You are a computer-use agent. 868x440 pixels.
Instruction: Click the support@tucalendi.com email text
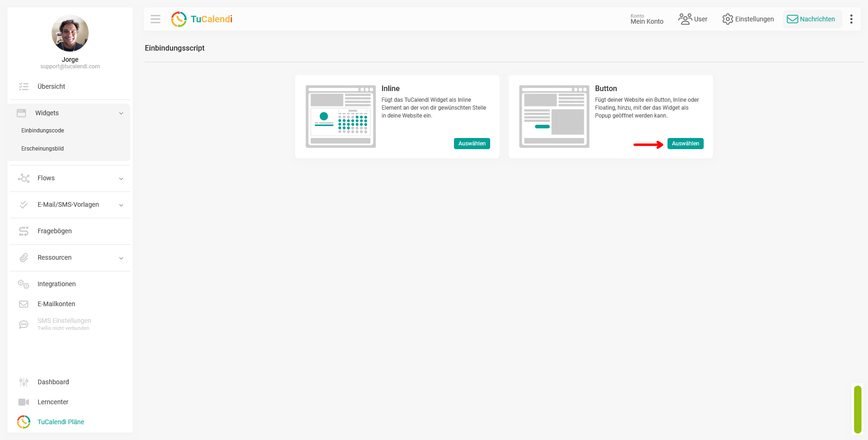(70, 66)
